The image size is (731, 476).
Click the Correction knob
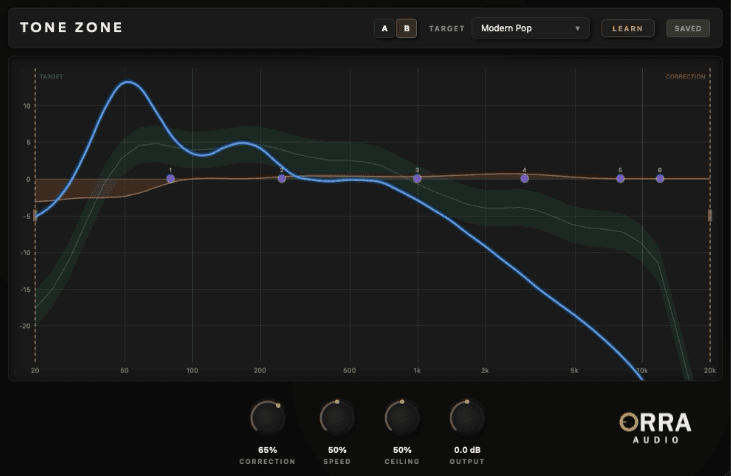pyautogui.click(x=267, y=415)
